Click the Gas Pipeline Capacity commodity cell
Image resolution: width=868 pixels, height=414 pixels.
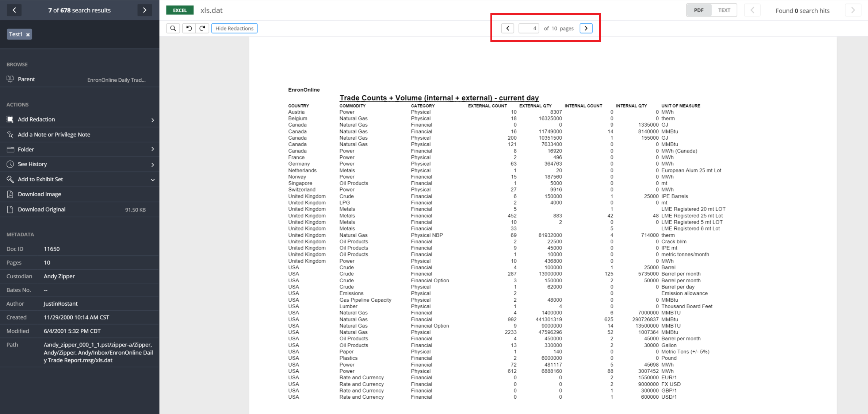pyautogui.click(x=365, y=300)
